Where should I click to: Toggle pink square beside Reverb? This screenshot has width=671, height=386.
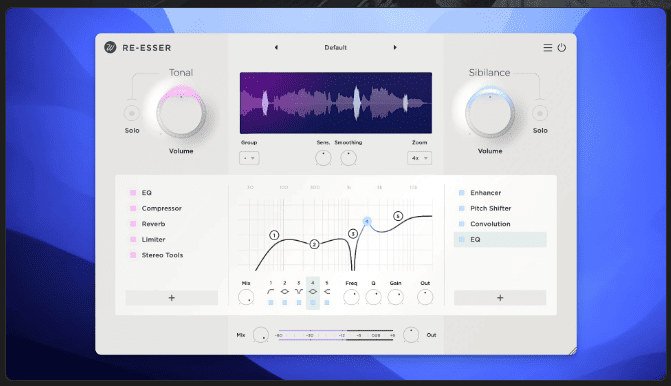pyautogui.click(x=133, y=224)
